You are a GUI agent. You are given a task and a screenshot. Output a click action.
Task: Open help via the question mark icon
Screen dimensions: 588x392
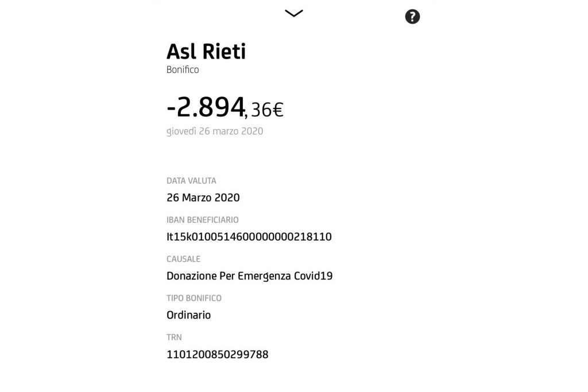coord(412,17)
